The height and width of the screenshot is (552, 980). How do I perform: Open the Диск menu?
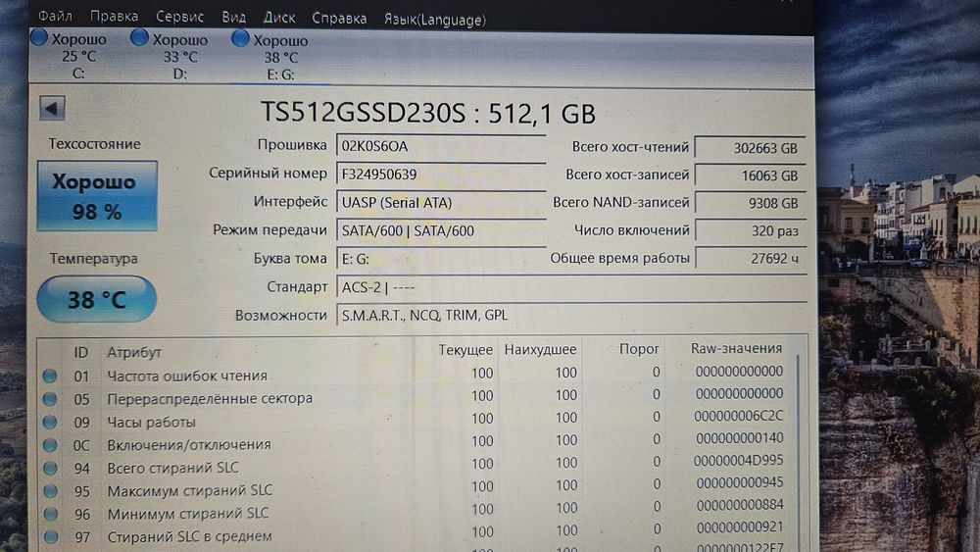[278, 18]
